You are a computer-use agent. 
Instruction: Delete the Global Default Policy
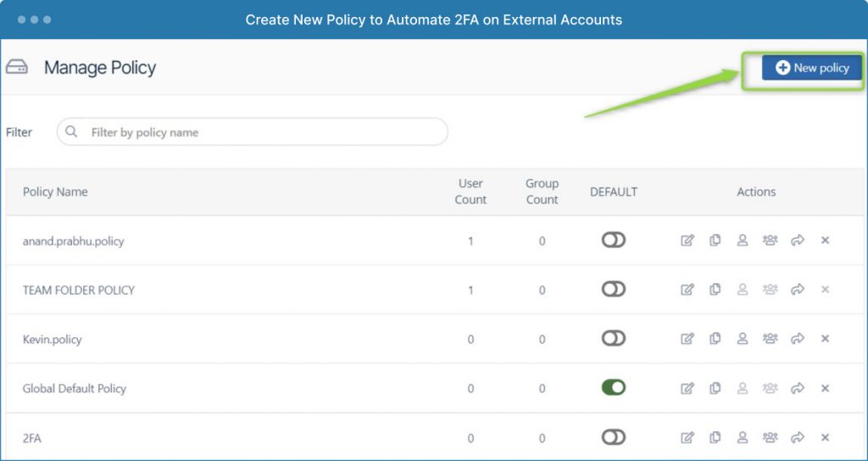pyautogui.click(x=825, y=388)
